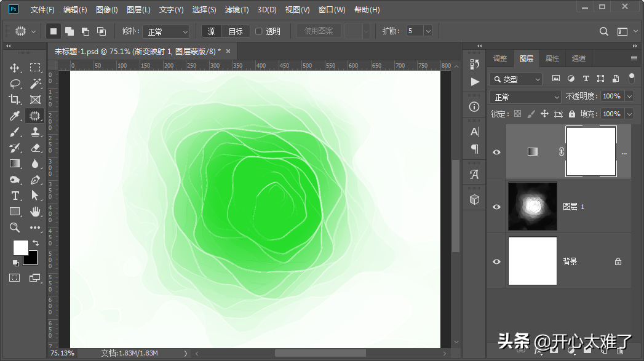644x361 pixels.
Task: Select the Horizontal Type tool
Action: (15, 196)
